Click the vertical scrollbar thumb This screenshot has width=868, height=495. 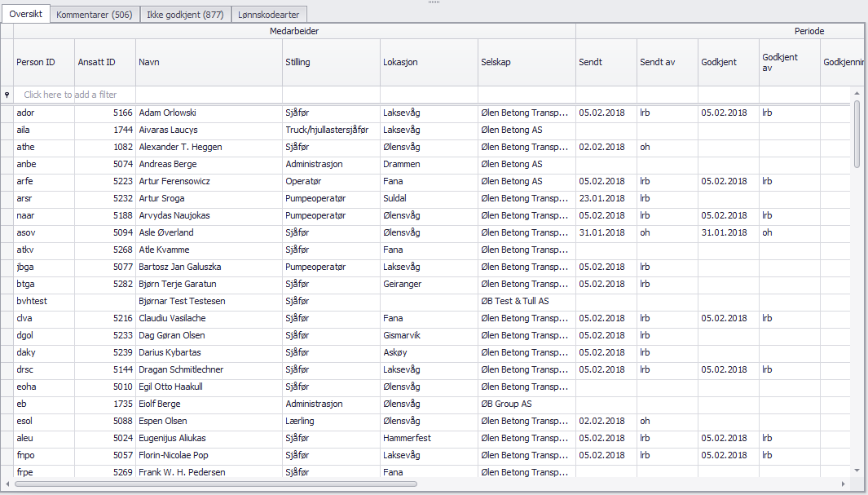point(857,135)
